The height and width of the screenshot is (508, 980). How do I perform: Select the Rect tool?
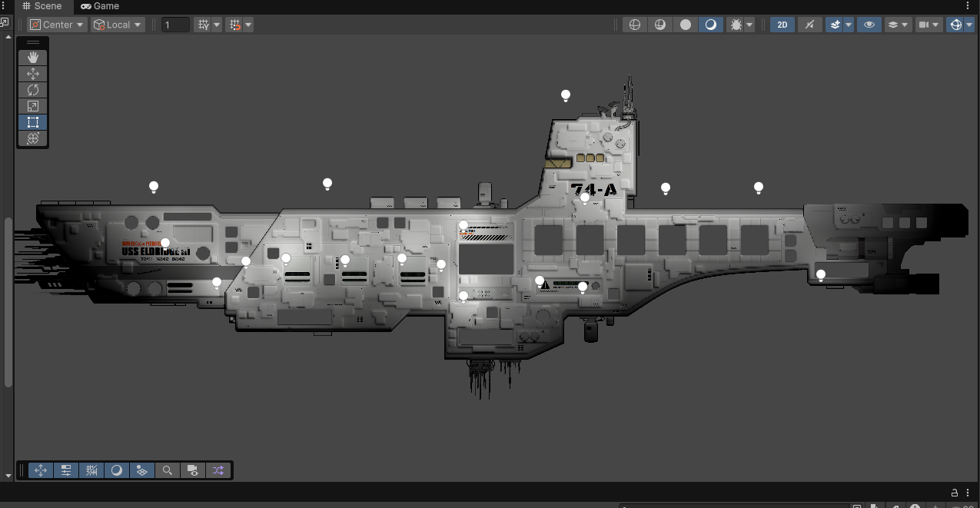33,122
